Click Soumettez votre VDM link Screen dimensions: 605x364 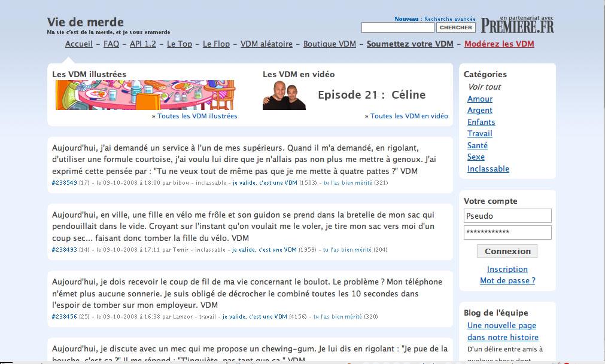click(410, 44)
